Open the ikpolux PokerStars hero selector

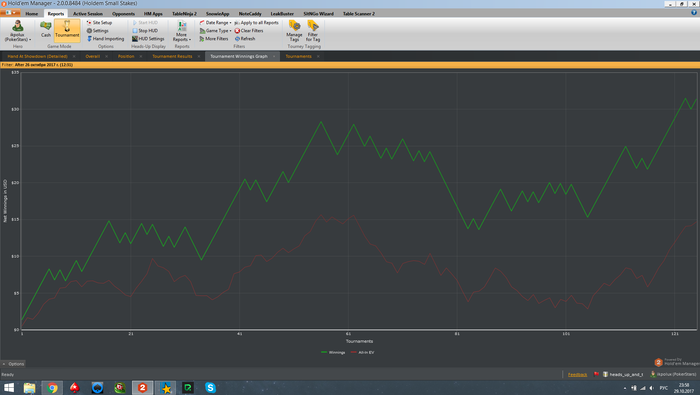tap(18, 31)
